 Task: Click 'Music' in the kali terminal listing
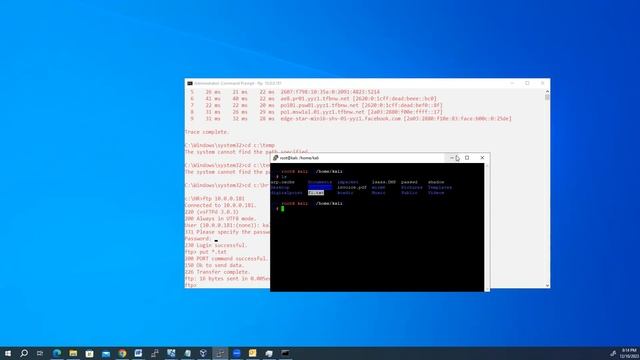click(x=378, y=193)
